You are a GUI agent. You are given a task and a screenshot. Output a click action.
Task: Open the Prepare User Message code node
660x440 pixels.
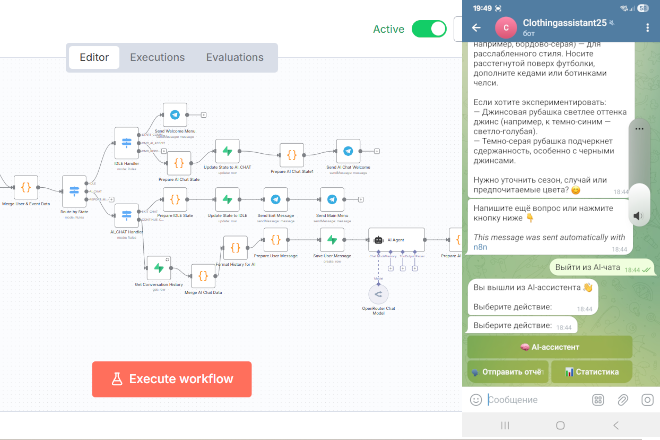(276, 240)
